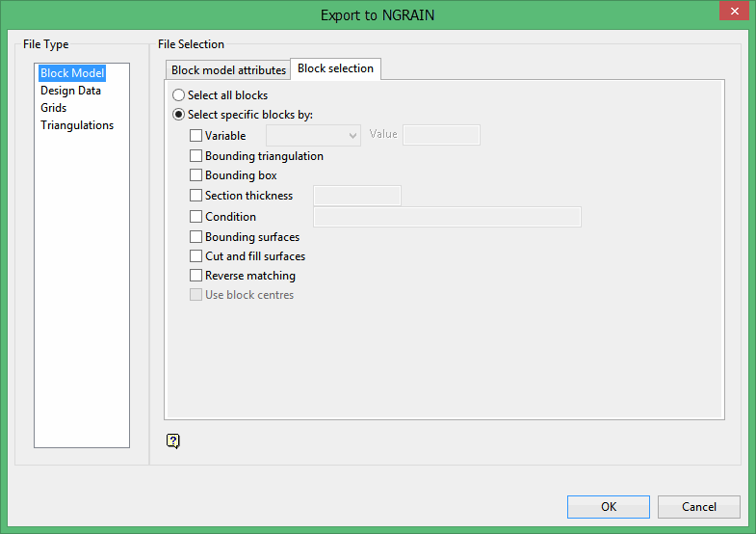Screen dimensions: 756x534
Task: Check the Bounding box option
Action: click(x=196, y=175)
